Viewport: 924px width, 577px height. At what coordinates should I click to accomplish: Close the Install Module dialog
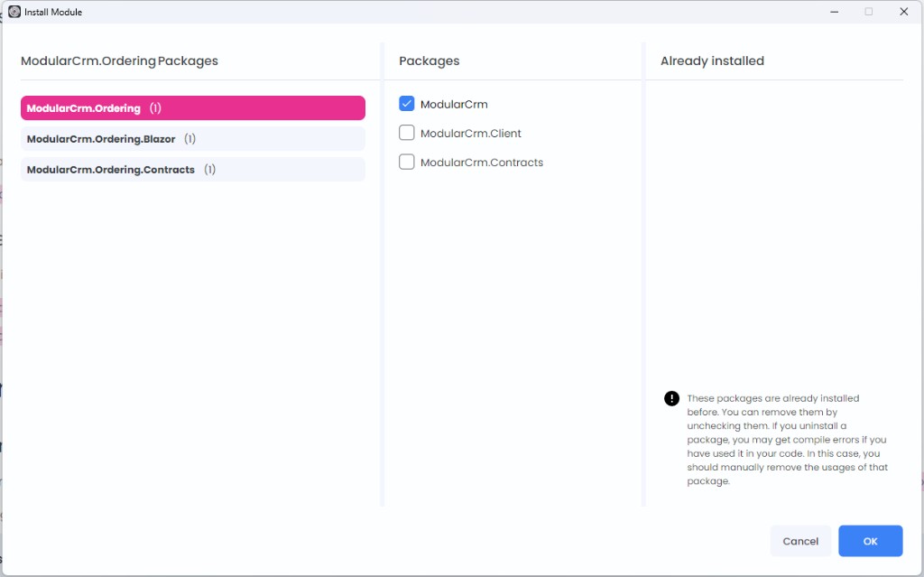[x=903, y=12]
